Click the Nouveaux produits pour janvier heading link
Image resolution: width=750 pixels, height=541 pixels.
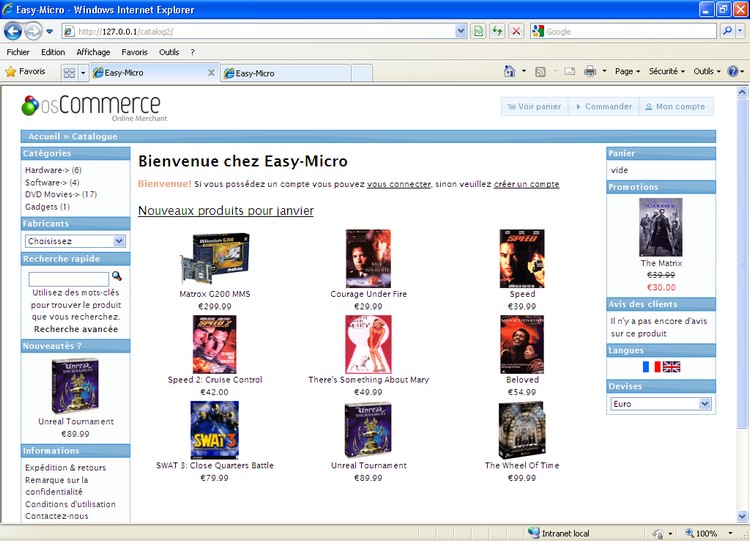(x=226, y=210)
